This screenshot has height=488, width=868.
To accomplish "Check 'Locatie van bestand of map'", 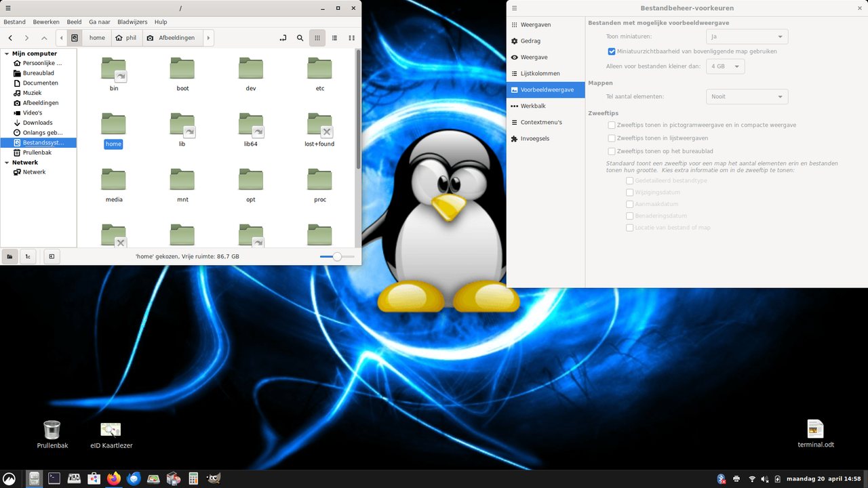I will [630, 228].
